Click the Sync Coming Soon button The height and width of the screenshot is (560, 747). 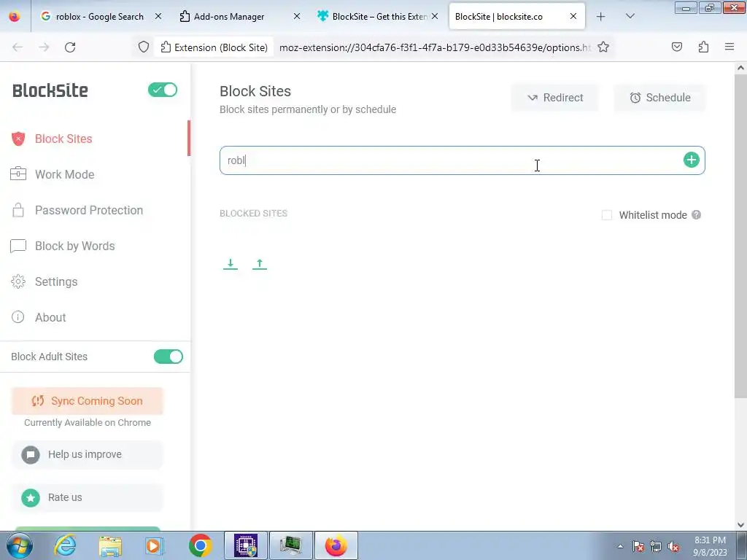(x=88, y=401)
